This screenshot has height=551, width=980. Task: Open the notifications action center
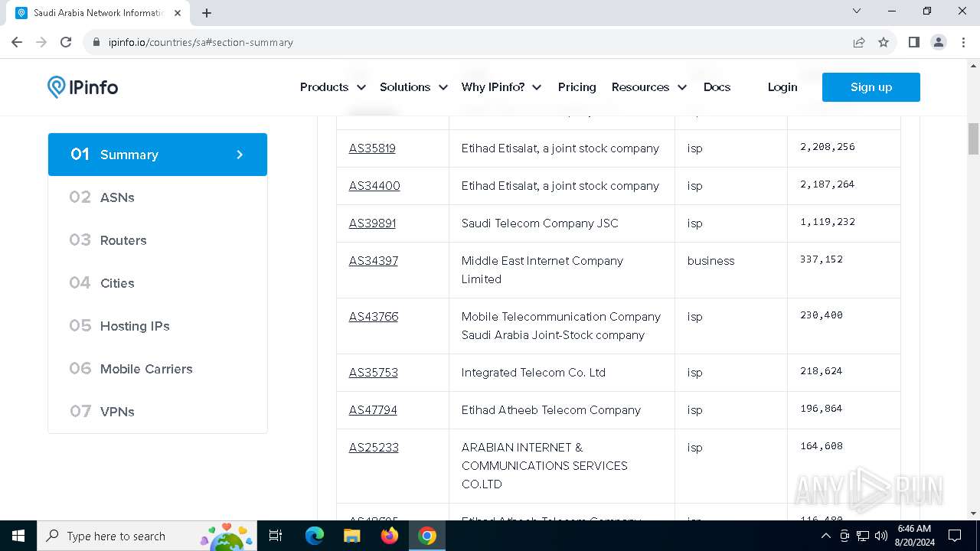tap(955, 536)
